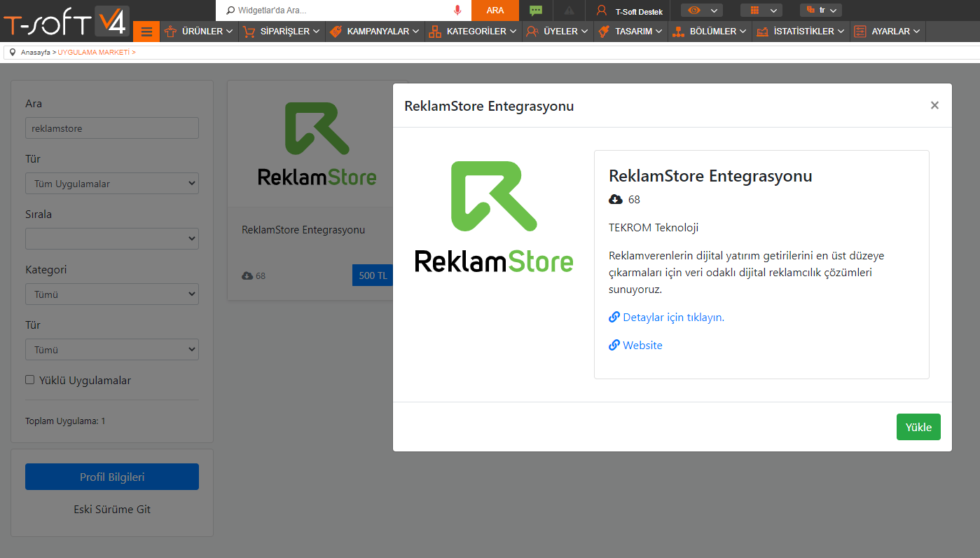Open the SİPARİŞLER menu
Viewport: 980px width, 558px height.
click(282, 32)
